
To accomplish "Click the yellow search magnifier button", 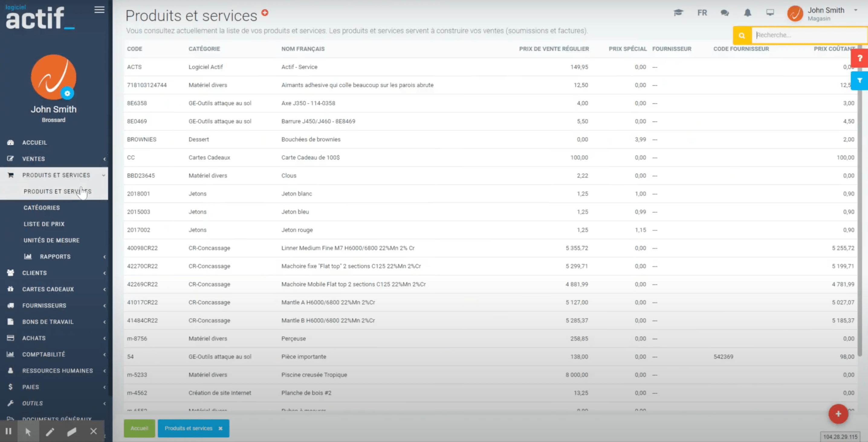I will [742, 35].
